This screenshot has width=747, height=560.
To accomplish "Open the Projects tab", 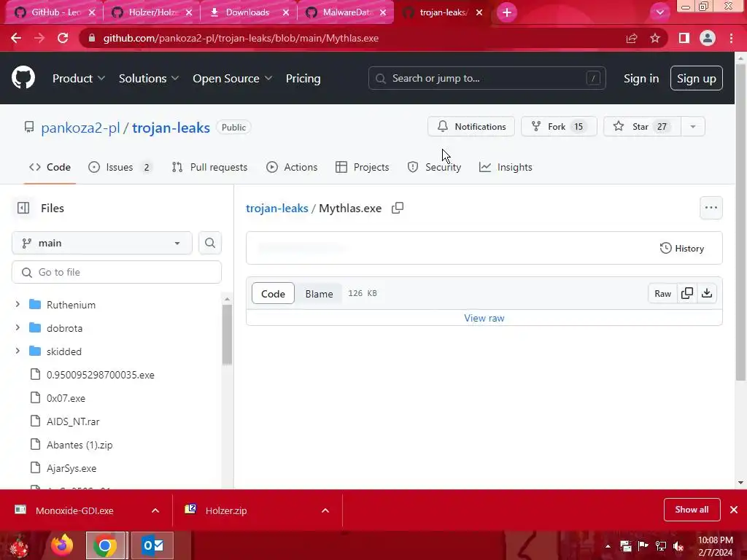I will tap(362, 167).
